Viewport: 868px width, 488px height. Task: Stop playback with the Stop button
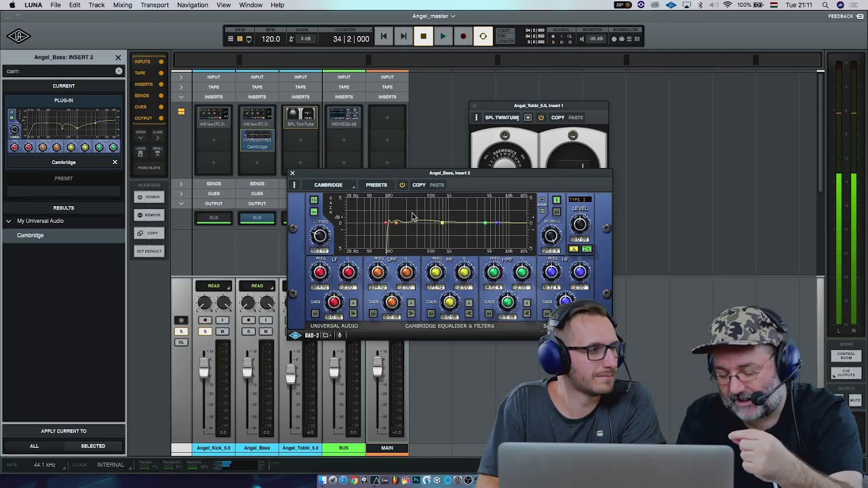point(423,37)
